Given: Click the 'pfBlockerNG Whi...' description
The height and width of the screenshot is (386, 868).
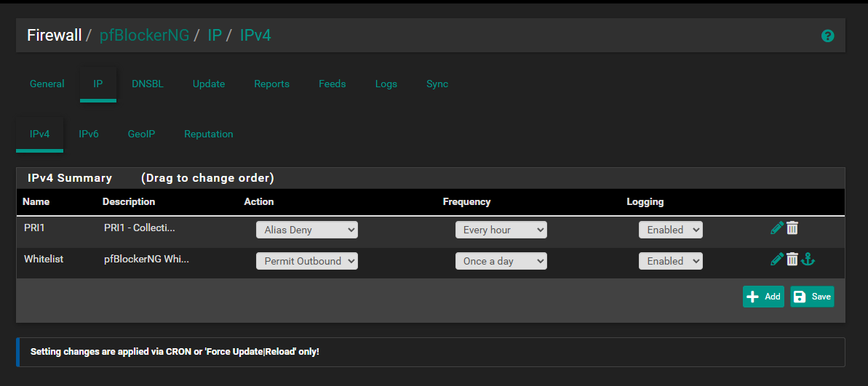Looking at the screenshot, I should pos(147,258).
